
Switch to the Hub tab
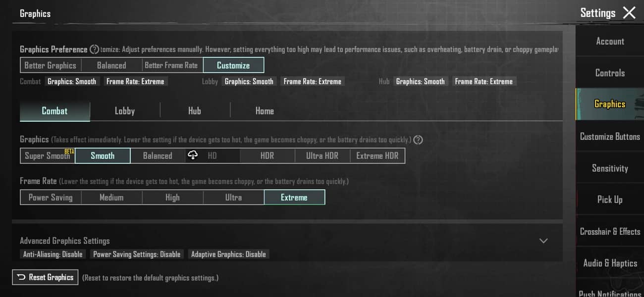(195, 111)
